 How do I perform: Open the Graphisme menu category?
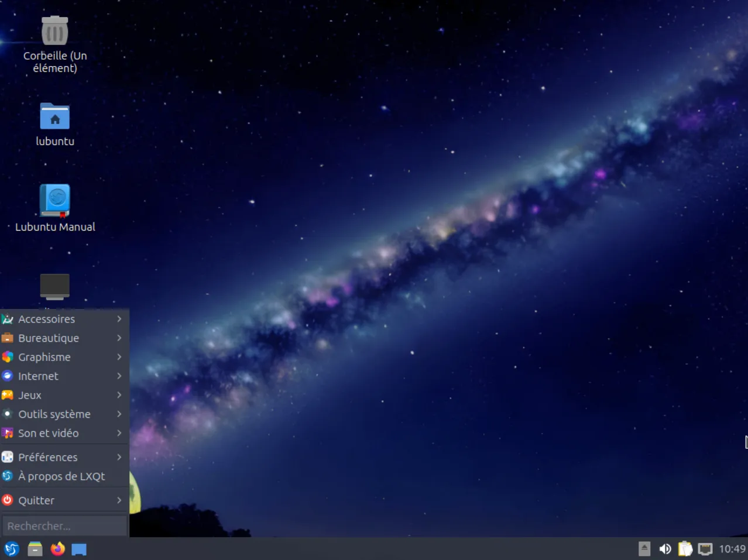[x=45, y=357]
